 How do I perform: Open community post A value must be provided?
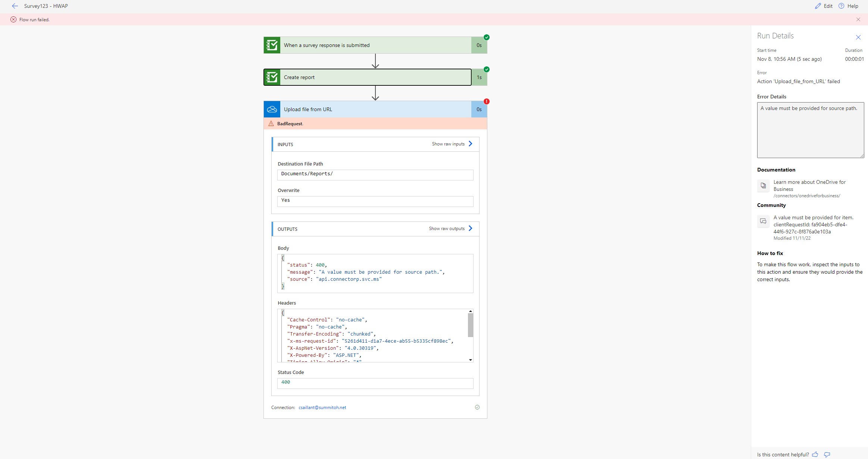[x=813, y=224]
